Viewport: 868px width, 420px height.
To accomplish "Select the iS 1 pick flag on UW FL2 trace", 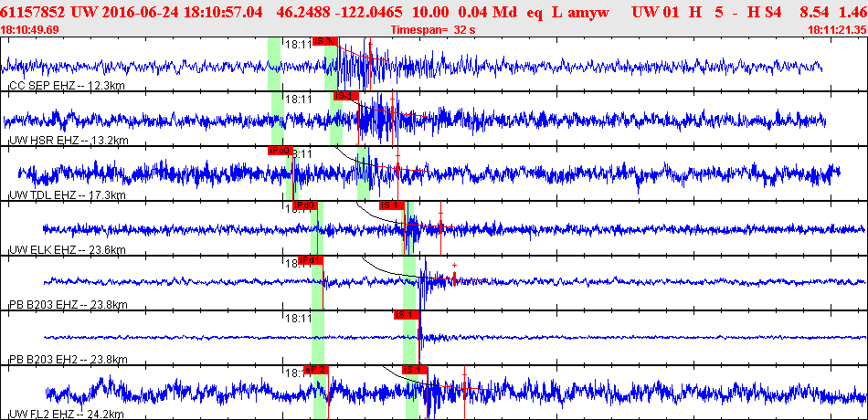I will click(x=415, y=370).
